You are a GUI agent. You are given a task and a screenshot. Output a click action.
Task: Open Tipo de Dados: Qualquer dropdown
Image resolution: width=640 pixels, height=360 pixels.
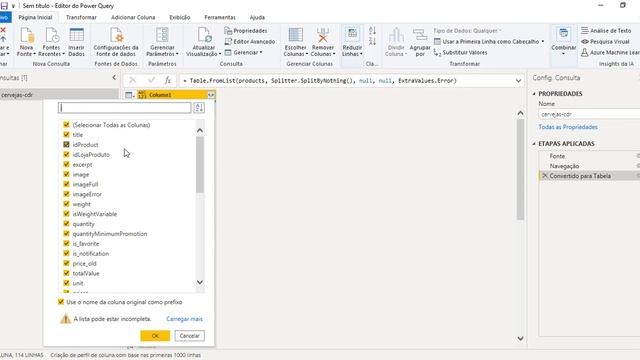(x=467, y=31)
